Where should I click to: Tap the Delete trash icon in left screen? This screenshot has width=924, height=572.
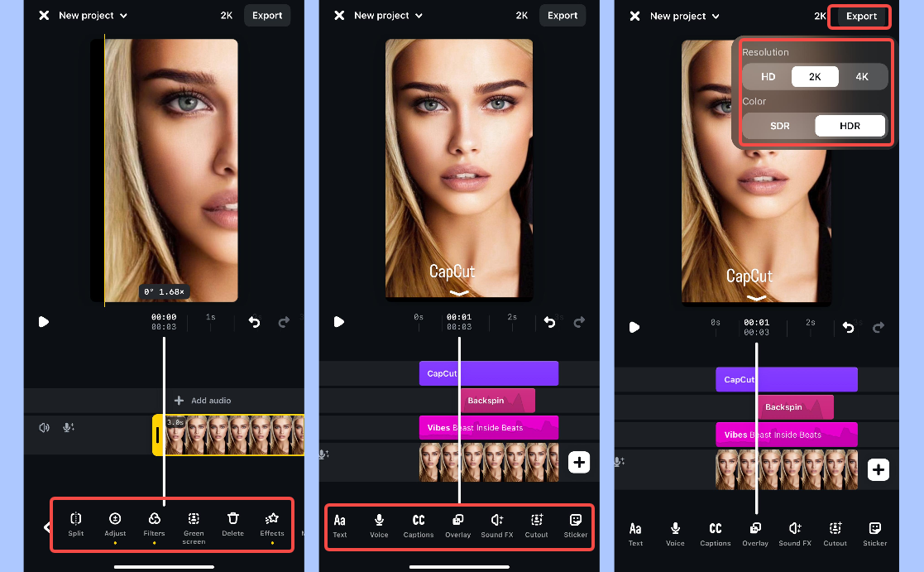232,524
